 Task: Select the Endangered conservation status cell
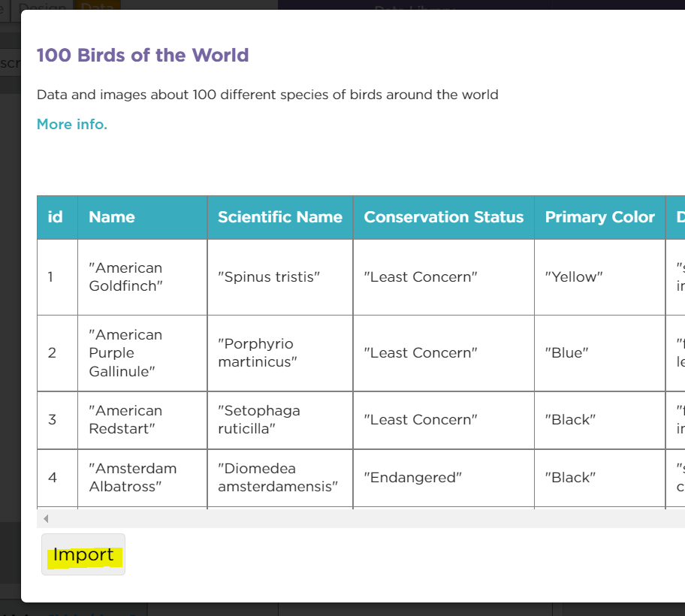[x=412, y=478]
